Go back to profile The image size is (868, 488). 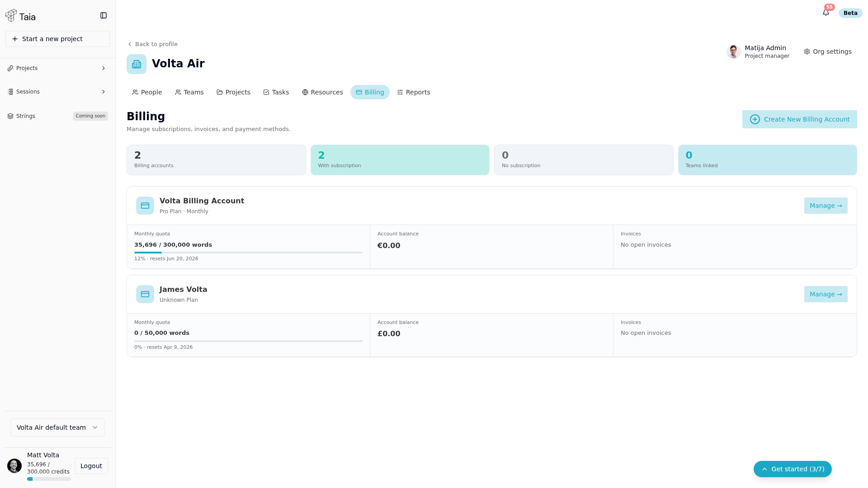152,44
